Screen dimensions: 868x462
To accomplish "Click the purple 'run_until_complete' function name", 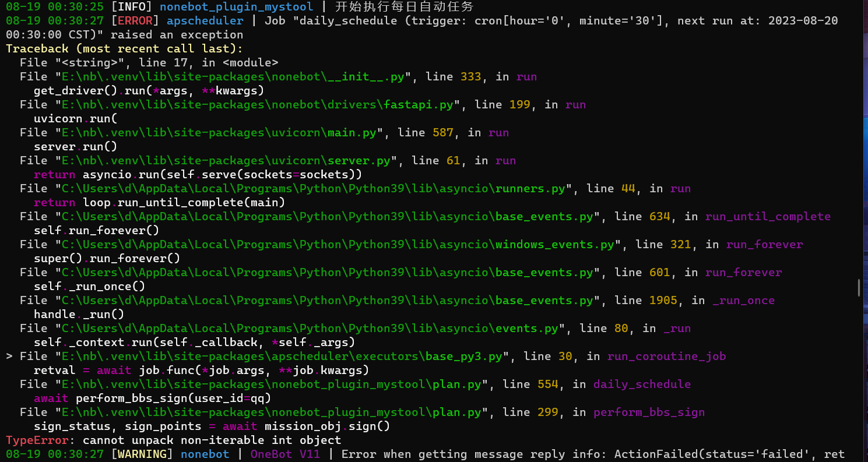I will (x=768, y=217).
